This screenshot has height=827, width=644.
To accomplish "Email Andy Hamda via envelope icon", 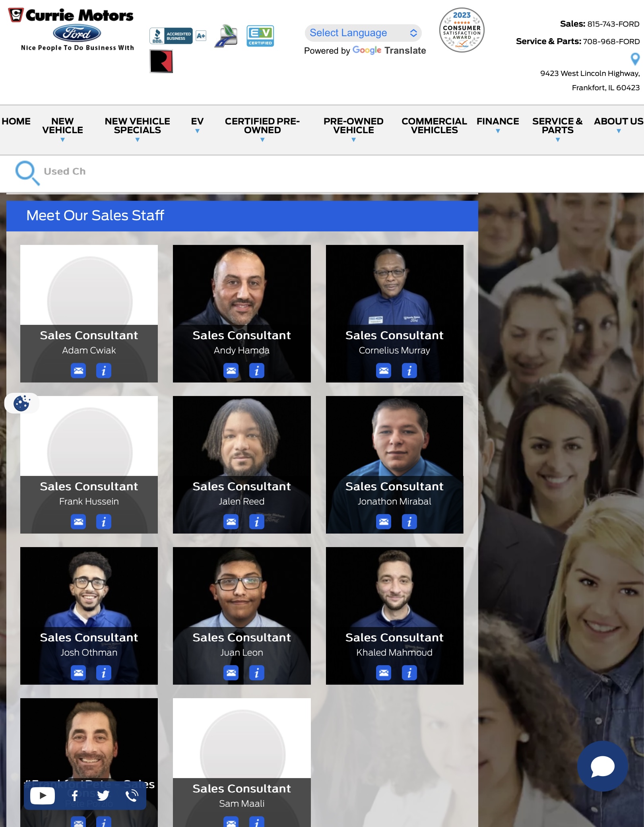I will [231, 371].
